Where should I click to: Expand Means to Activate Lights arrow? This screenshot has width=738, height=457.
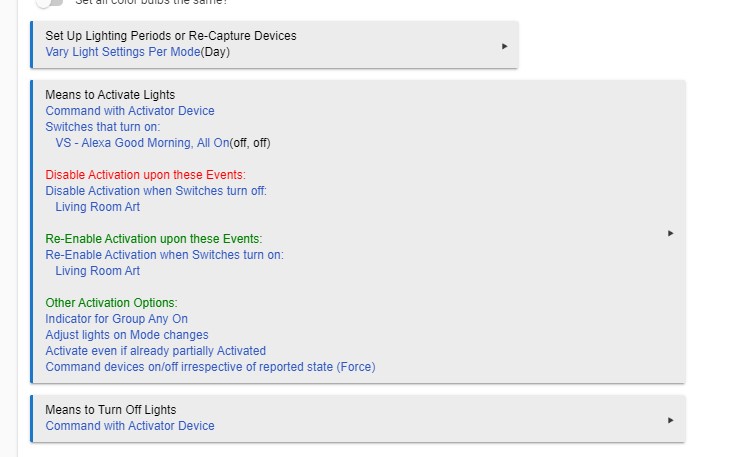click(x=671, y=233)
